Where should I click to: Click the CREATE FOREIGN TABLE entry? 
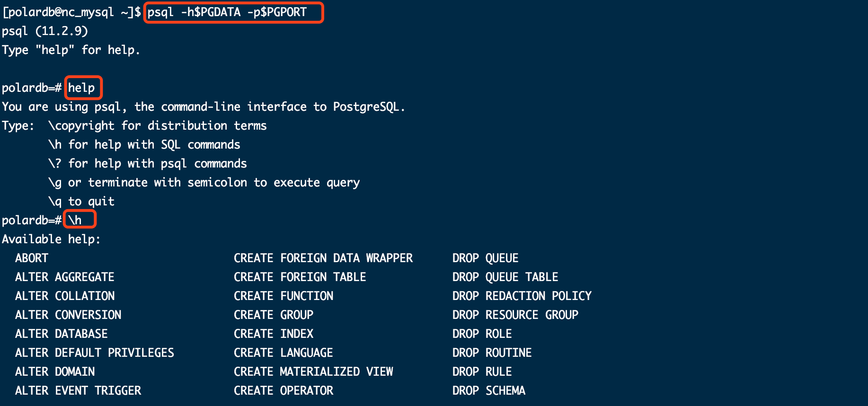point(300,277)
